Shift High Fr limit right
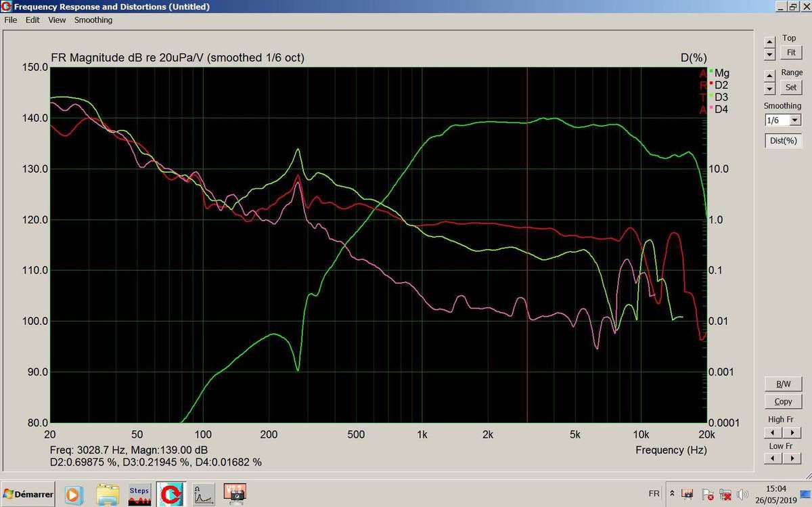This screenshot has height=507, width=812. click(792, 433)
